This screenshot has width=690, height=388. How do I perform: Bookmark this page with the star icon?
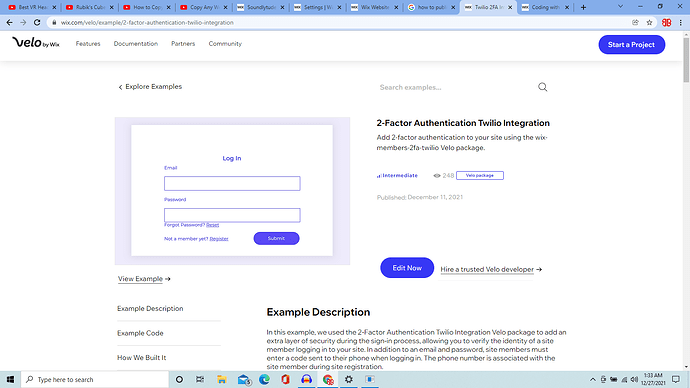tap(649, 22)
